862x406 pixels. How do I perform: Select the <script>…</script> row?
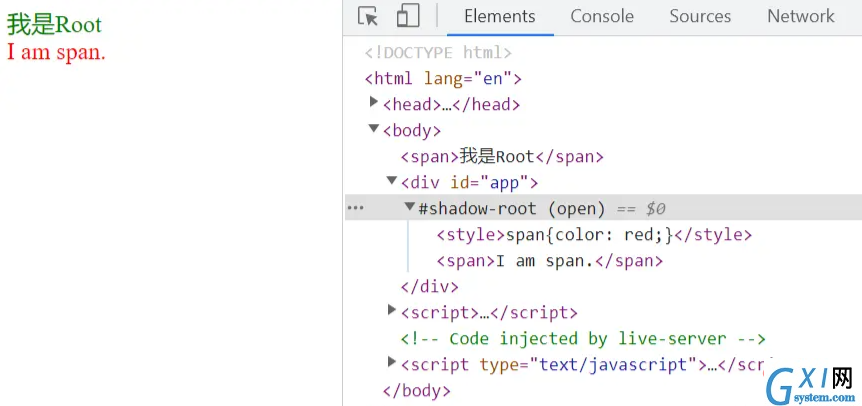(x=489, y=313)
